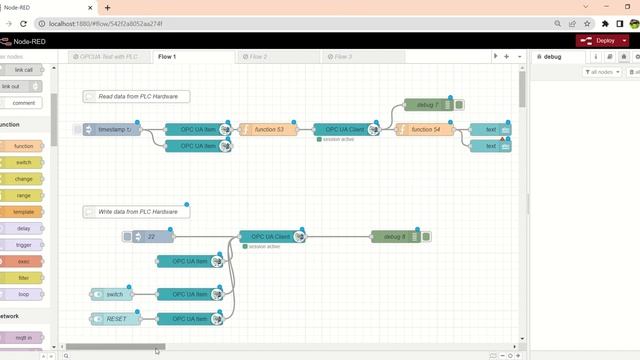The image size is (640, 360).
Task: Open the OPCUA Test with PLC tab
Action: (109, 57)
